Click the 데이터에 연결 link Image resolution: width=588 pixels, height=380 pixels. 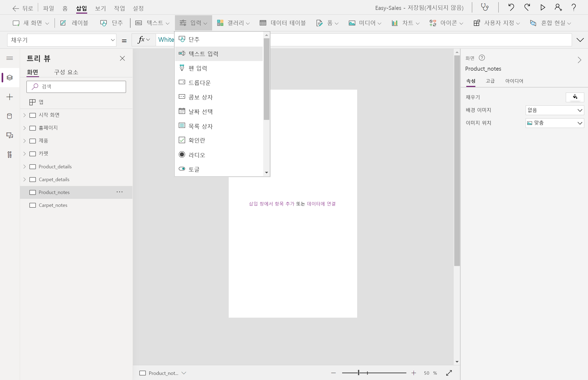[x=321, y=204]
